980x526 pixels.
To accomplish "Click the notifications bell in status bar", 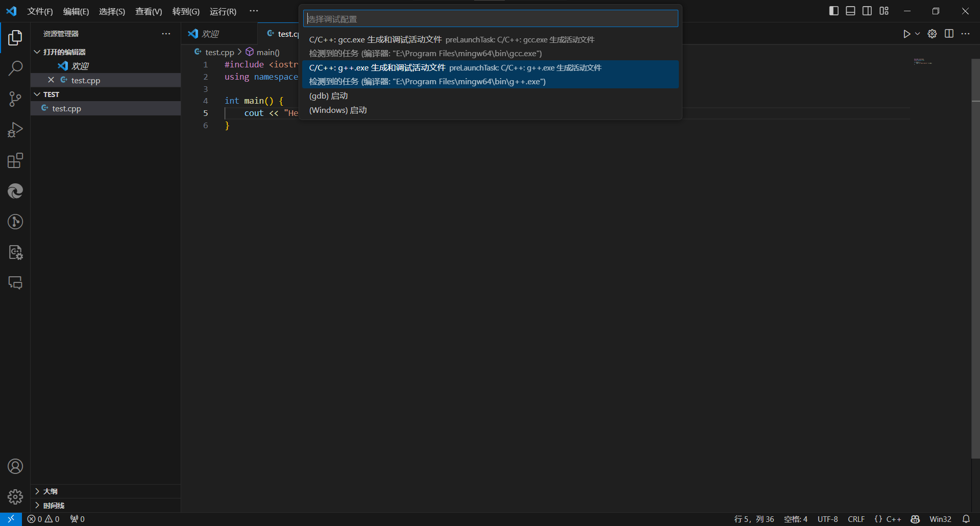I will [x=966, y=519].
